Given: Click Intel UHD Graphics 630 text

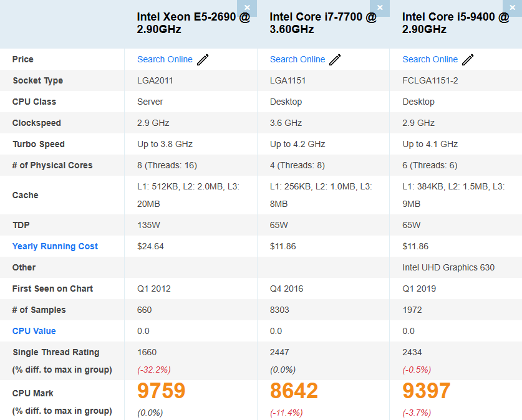Looking at the screenshot, I should coord(448,267).
